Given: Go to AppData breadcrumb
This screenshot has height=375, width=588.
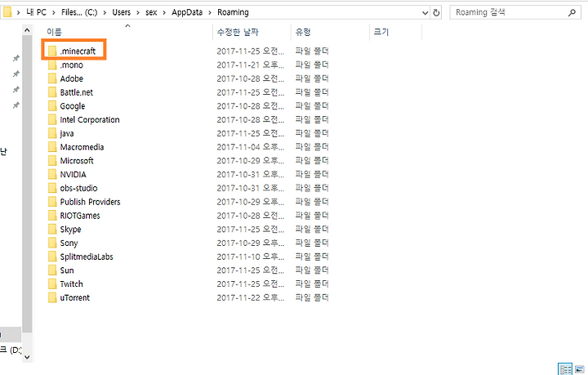Looking at the screenshot, I should click(187, 12).
